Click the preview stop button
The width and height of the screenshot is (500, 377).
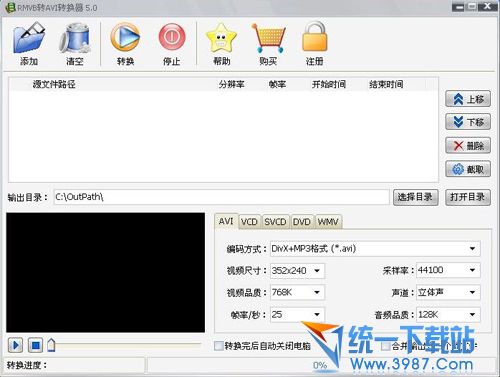[x=35, y=345]
